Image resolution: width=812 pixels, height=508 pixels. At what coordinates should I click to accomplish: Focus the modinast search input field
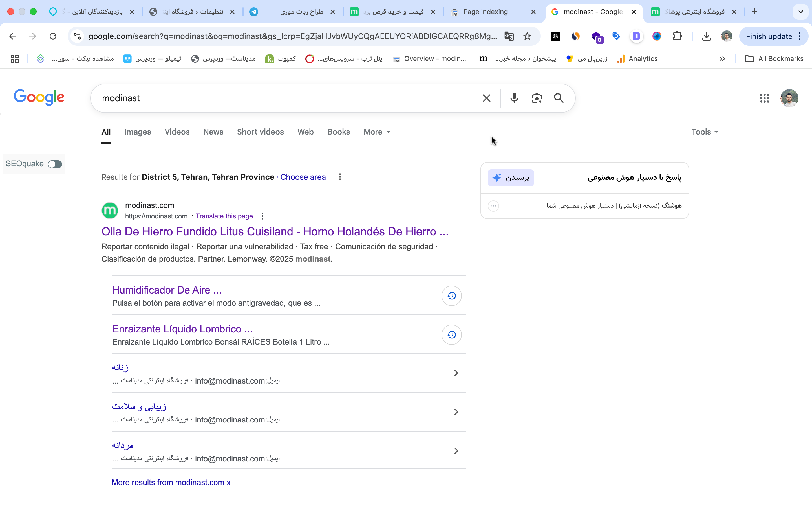pyautogui.click(x=288, y=98)
